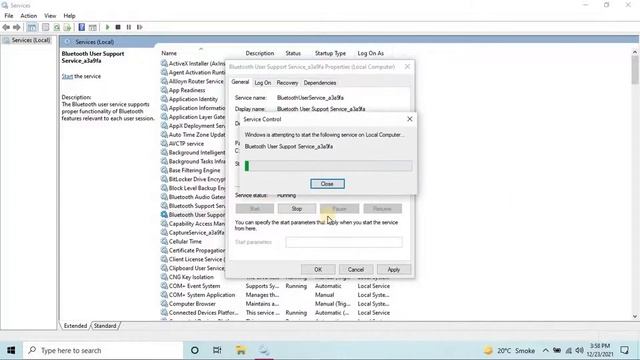
Task: Click the services list vertical scrollbar
Action: pyautogui.click(x=635, y=184)
